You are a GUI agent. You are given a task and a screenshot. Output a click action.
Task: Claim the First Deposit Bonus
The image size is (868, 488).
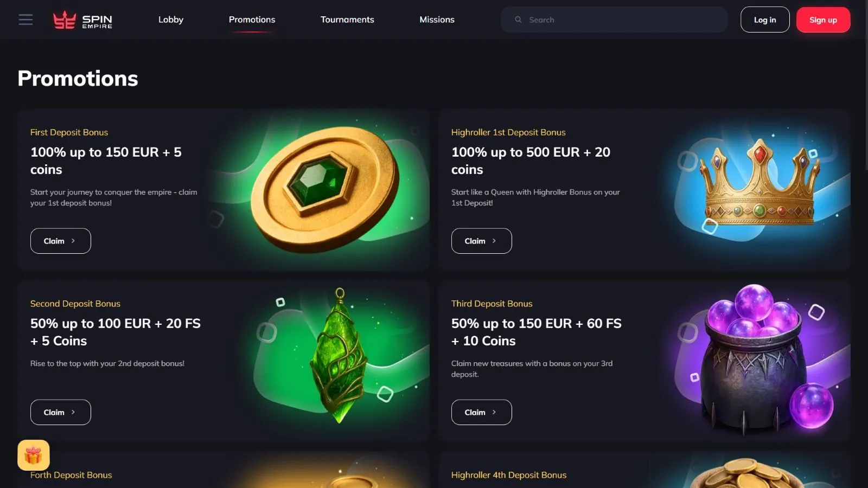pyautogui.click(x=61, y=241)
